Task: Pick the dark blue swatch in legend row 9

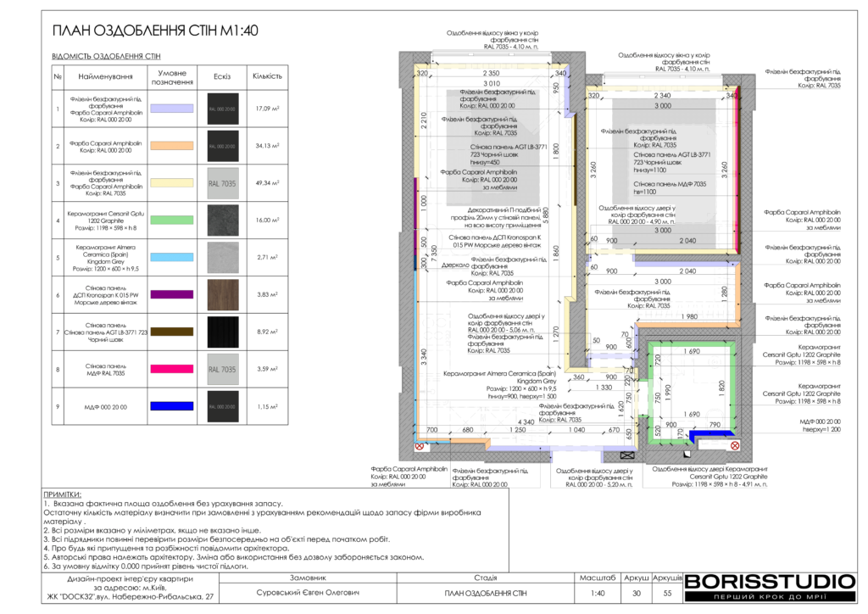Action: tap(173, 407)
